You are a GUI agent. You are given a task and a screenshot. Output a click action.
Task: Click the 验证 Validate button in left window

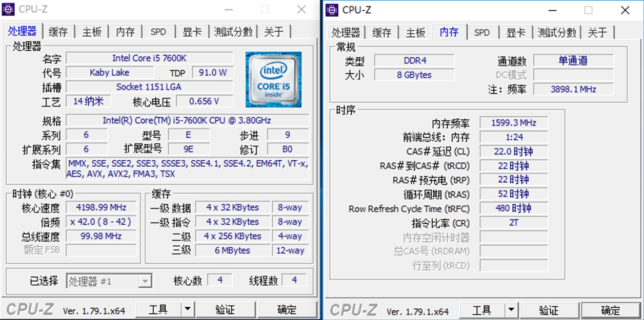click(226, 309)
